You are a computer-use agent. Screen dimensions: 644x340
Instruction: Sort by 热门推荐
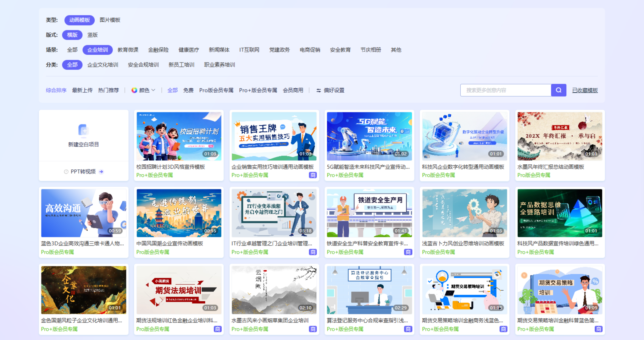(x=108, y=90)
